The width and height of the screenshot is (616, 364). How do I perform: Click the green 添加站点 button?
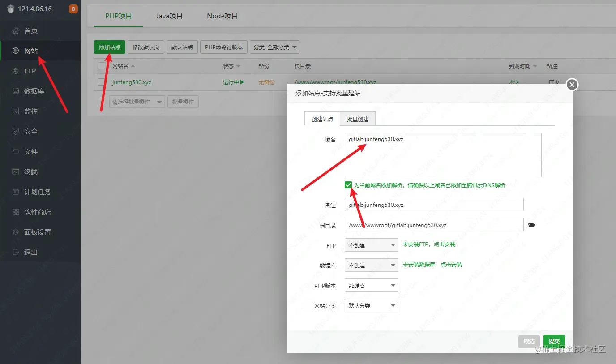point(110,47)
